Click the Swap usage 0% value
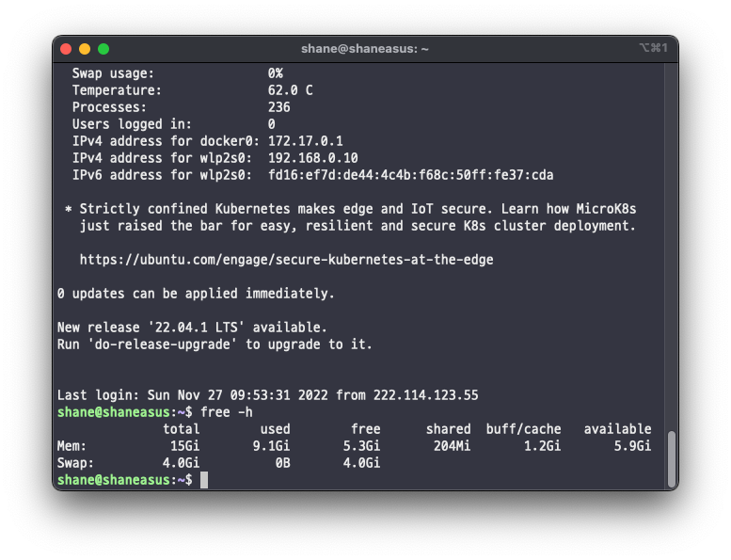This screenshot has height=560, width=731. coord(275,73)
